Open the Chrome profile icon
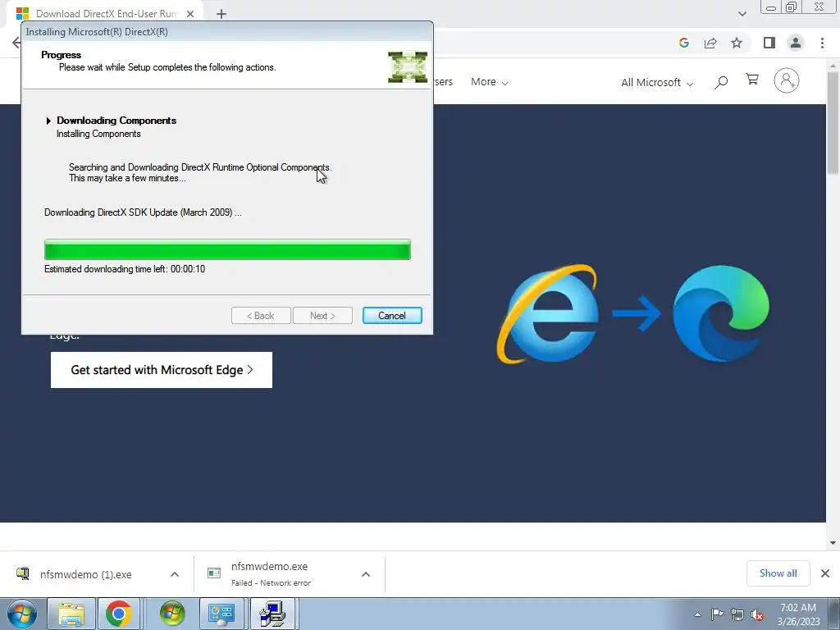The width and height of the screenshot is (840, 630). [796, 43]
